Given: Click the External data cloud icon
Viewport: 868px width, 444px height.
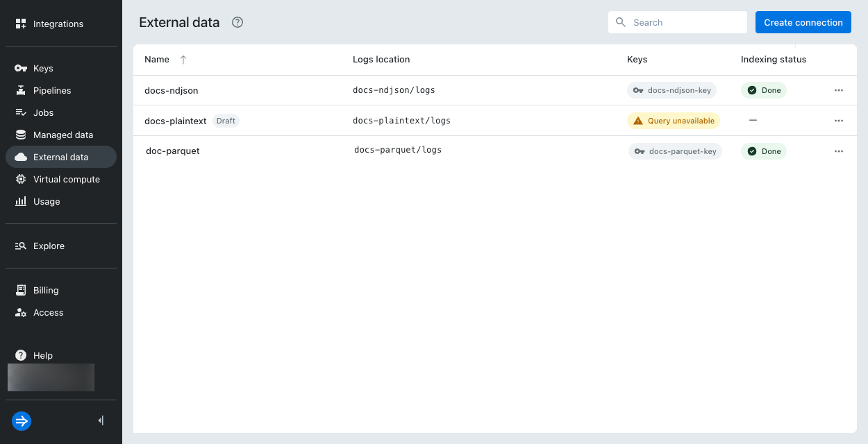Looking at the screenshot, I should [21, 157].
